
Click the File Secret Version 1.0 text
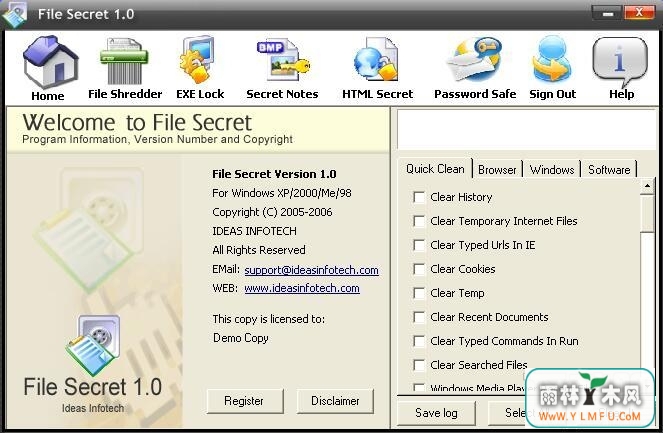point(274,174)
